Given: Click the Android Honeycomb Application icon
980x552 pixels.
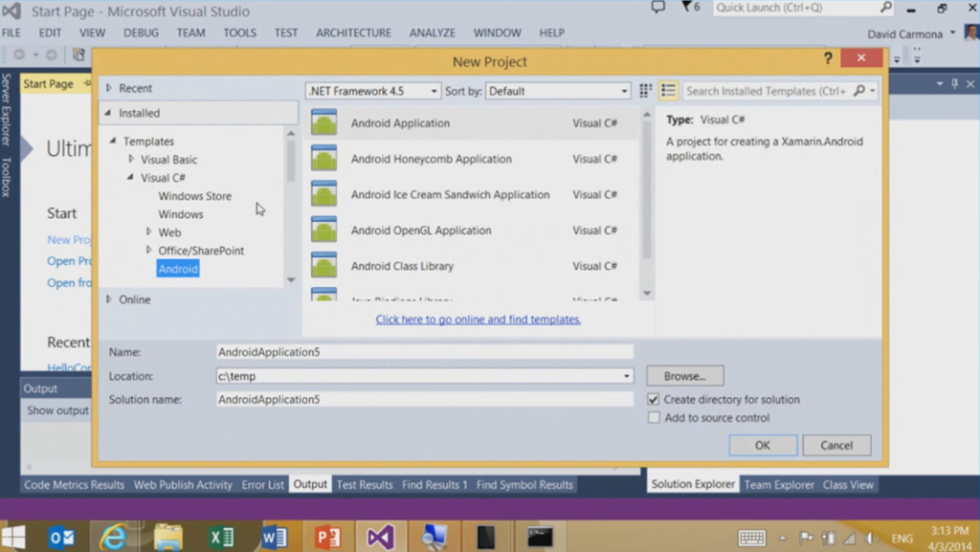Looking at the screenshot, I should pos(323,158).
